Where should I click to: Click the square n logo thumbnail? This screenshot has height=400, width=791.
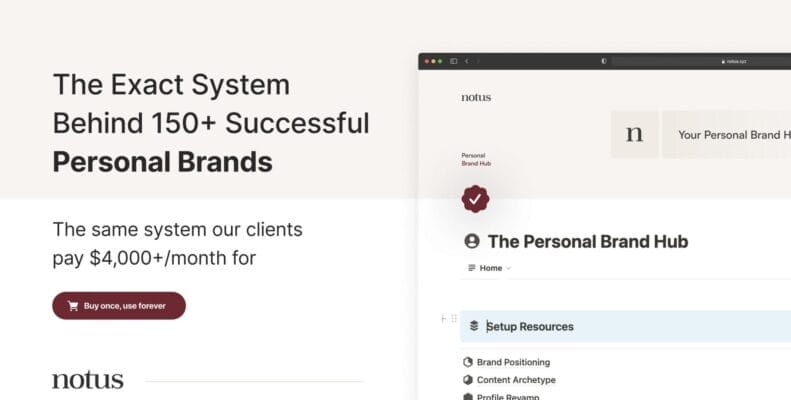pyautogui.click(x=634, y=134)
